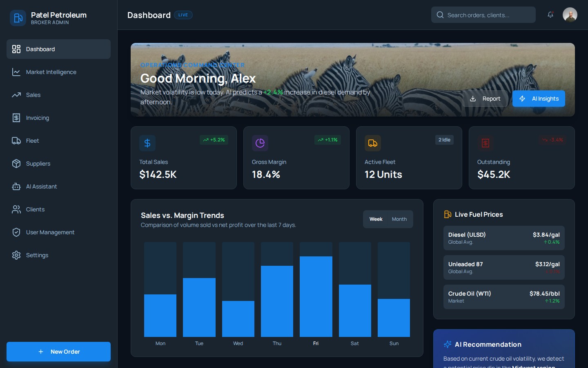Open Invoicing section
The width and height of the screenshot is (588, 368).
58,118
